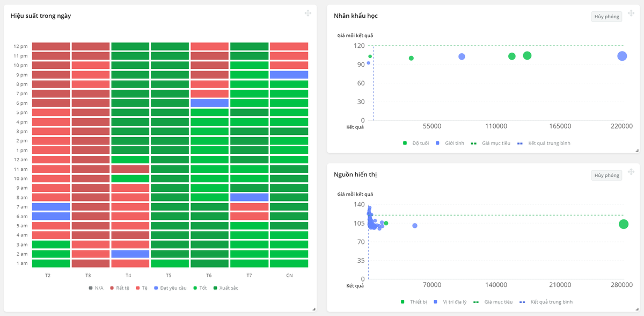Click largest blue bubble in Nhân khẩu học chart
The width and height of the screenshot is (644, 316).
pyautogui.click(x=622, y=56)
